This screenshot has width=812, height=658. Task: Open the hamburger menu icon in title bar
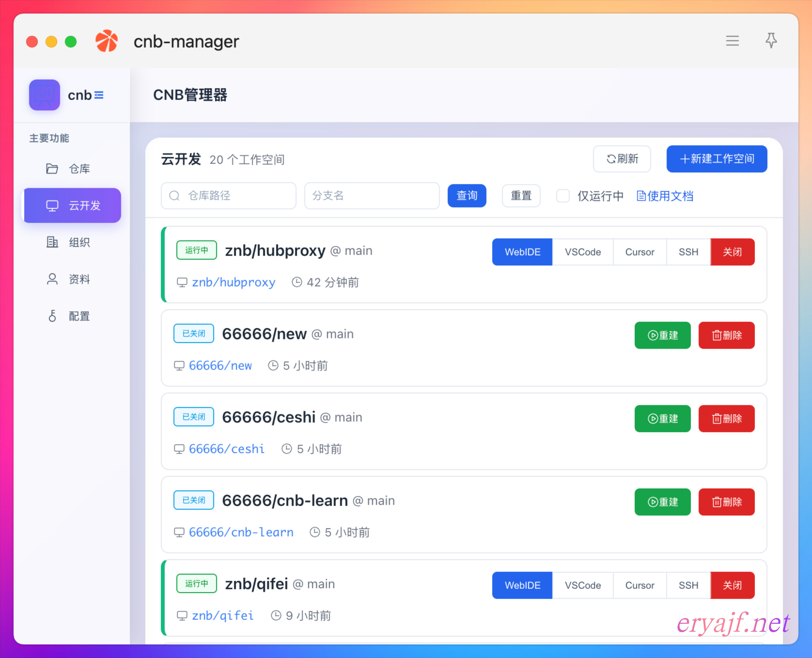pos(732,40)
